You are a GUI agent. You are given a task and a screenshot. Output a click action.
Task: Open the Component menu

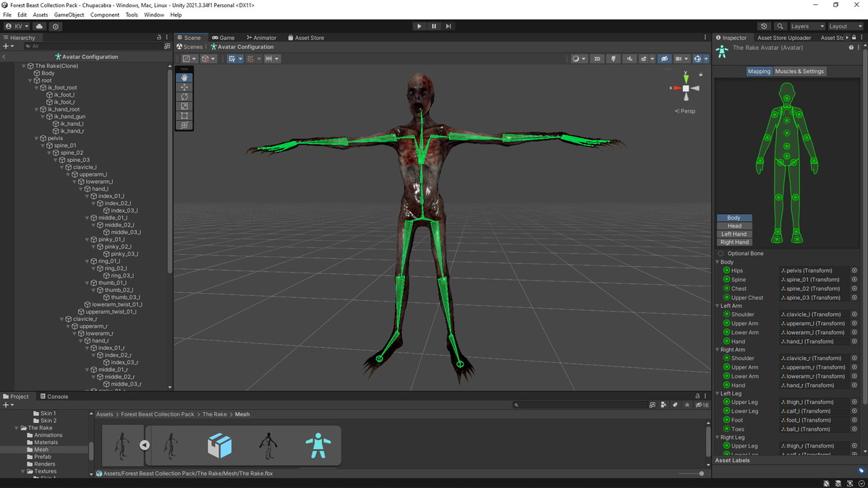[x=105, y=14]
